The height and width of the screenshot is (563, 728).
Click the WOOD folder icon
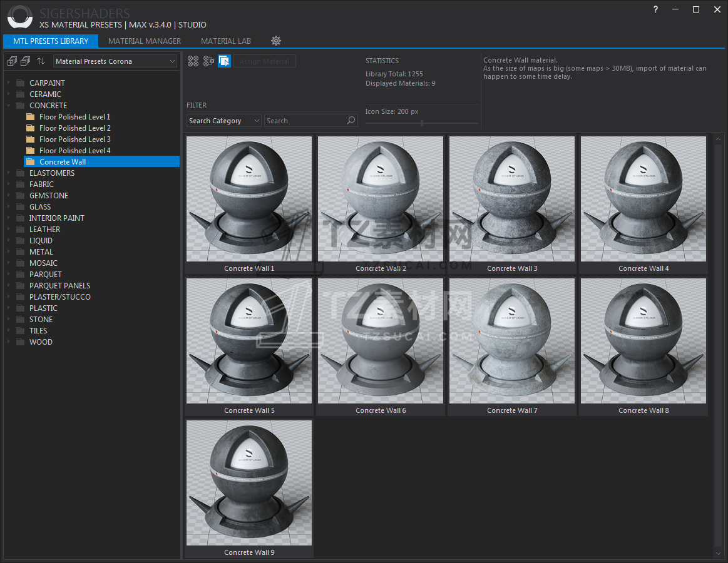click(x=21, y=342)
